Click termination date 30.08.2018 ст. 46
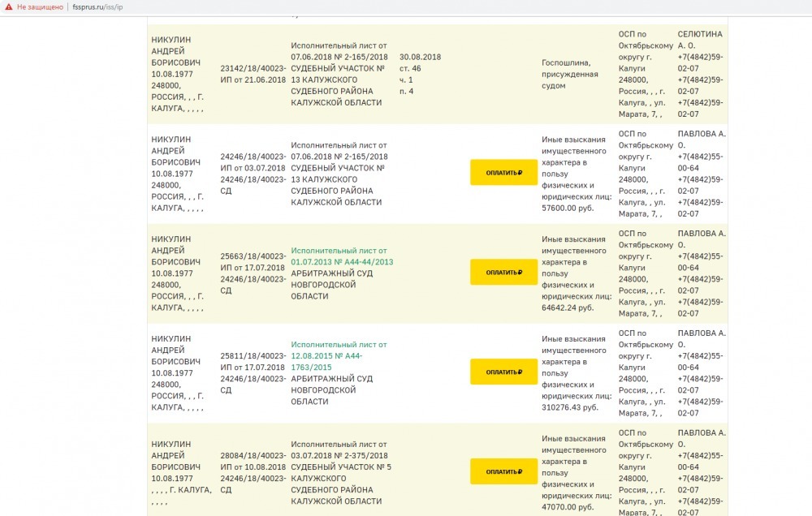This screenshot has width=812, height=516. 420,62
